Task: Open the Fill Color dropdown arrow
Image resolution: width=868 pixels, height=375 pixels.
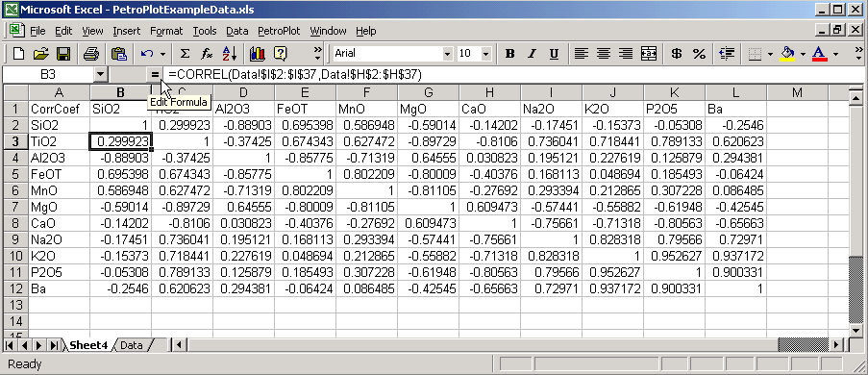Action: (803, 54)
